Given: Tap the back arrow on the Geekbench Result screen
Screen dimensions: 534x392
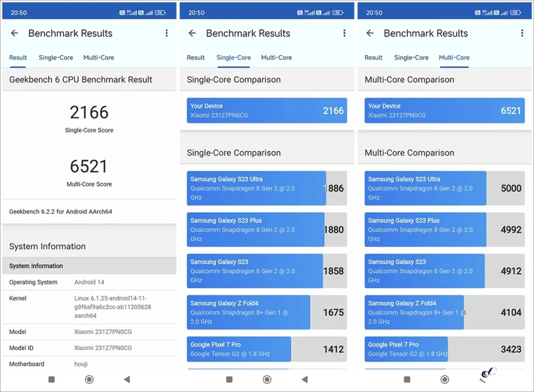Looking at the screenshot, I should click(14, 33).
